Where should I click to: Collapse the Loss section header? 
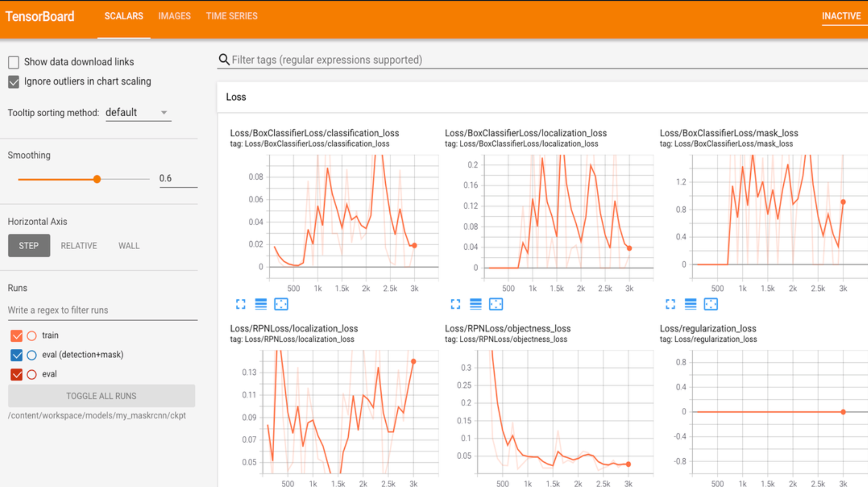(x=236, y=97)
